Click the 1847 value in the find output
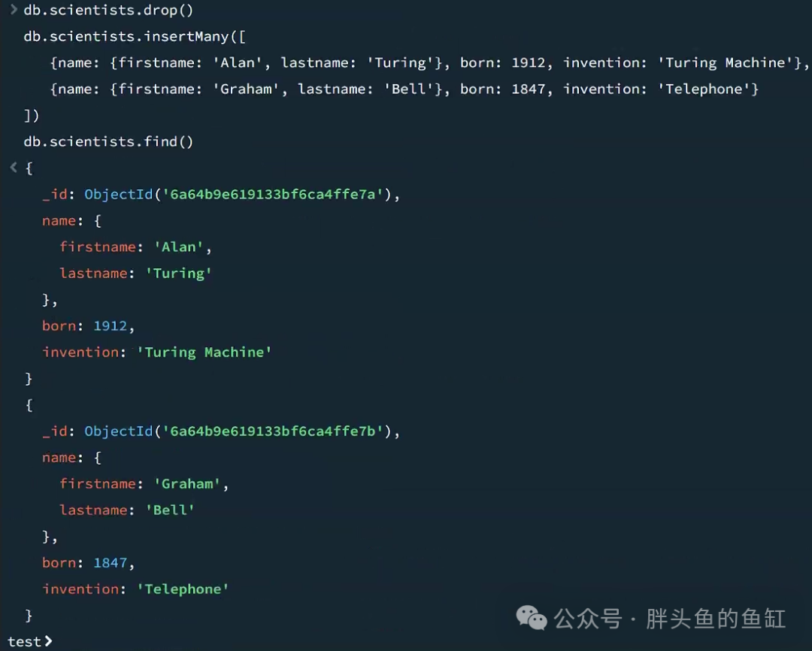812x651 pixels. 111,563
